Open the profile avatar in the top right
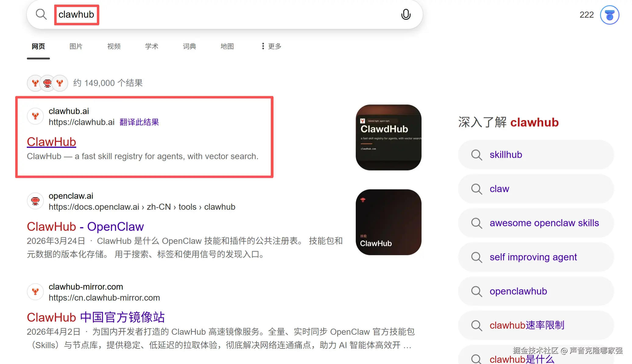This screenshot has width=632, height=364. (609, 14)
